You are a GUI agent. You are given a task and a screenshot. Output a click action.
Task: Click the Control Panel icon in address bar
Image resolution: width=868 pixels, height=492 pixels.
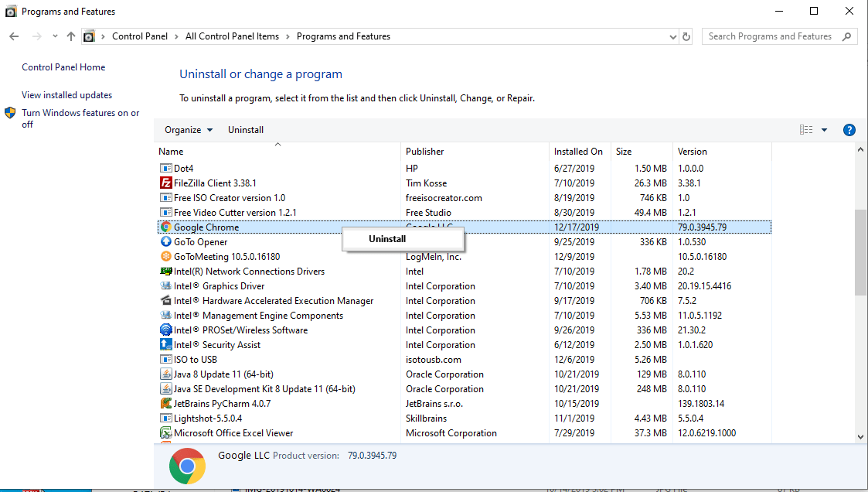click(x=89, y=36)
